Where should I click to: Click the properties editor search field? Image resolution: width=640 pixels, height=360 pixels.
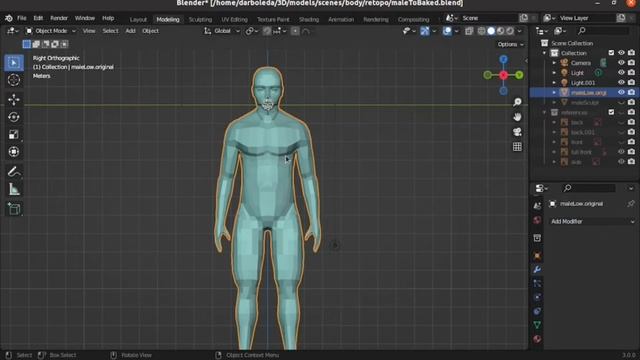tap(588, 188)
